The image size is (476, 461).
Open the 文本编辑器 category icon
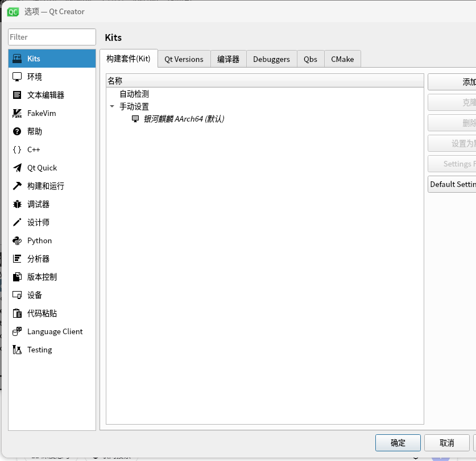tap(17, 95)
